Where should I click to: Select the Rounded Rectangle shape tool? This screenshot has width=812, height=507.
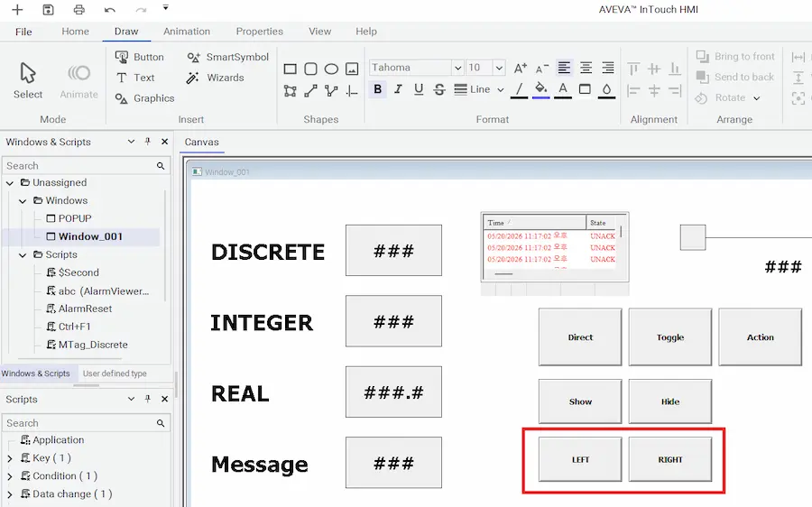coord(310,69)
